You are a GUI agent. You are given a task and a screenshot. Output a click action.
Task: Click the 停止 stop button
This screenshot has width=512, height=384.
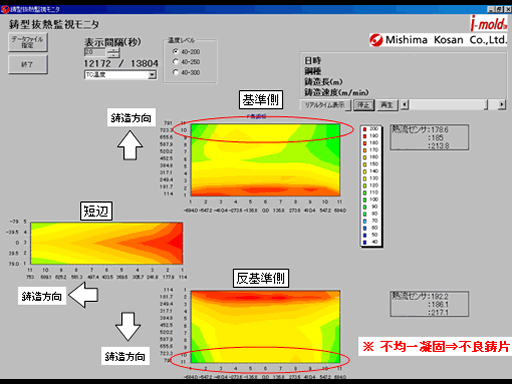click(x=364, y=105)
